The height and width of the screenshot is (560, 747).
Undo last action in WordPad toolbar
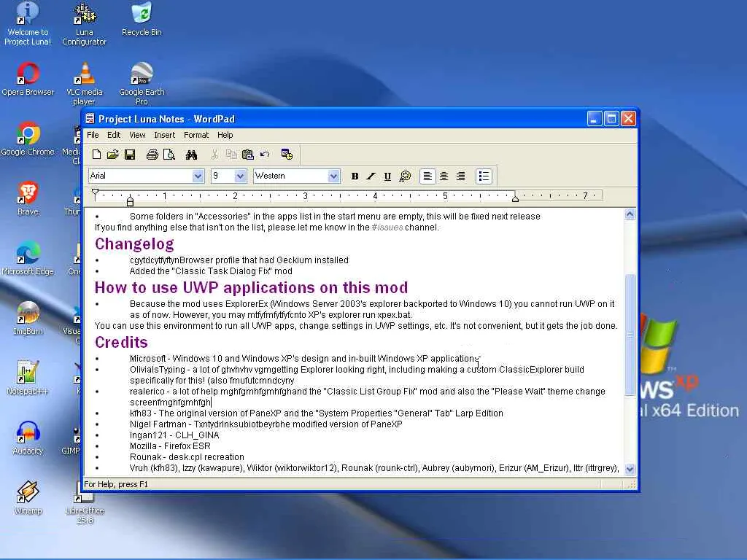point(265,155)
